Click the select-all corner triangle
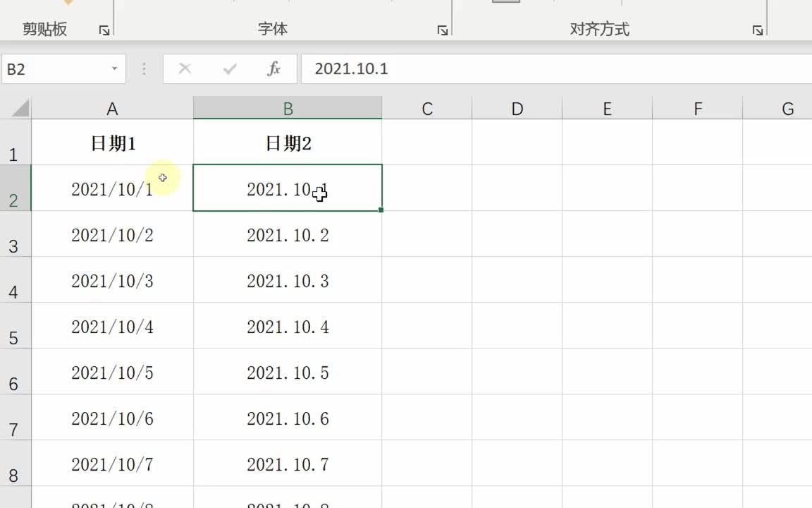Image resolution: width=812 pixels, height=508 pixels. click(x=20, y=109)
